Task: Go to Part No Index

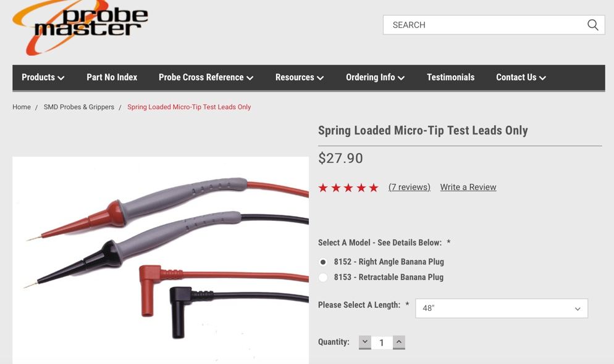Action: 112,77
